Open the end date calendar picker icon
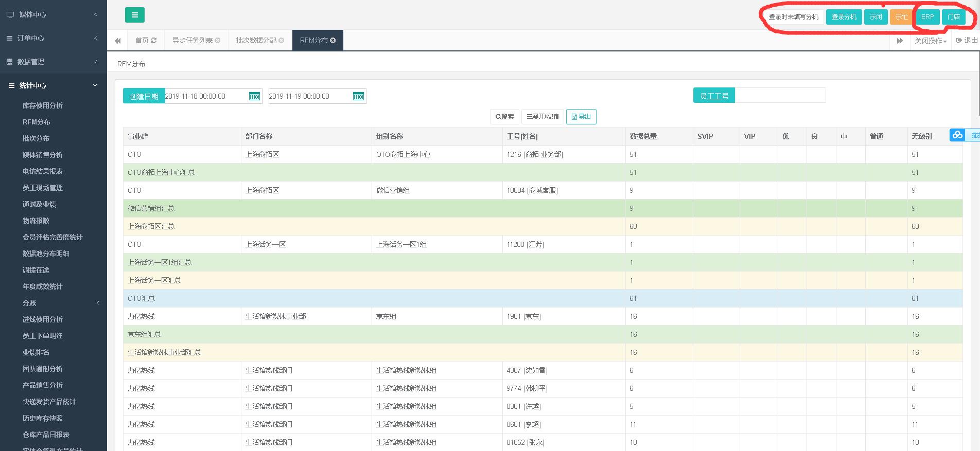The height and width of the screenshot is (451, 980). click(358, 96)
